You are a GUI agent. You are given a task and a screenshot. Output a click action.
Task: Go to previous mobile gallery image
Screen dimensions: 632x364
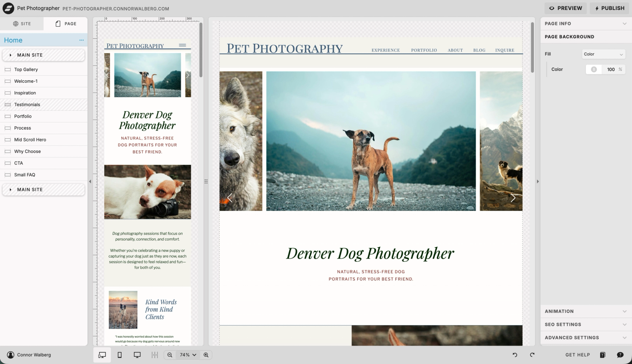[108, 75]
